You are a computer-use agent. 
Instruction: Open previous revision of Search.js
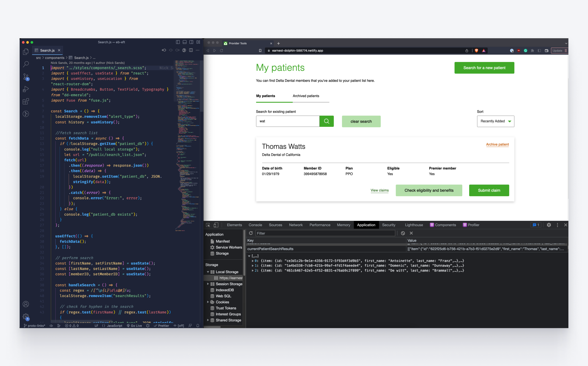(164, 50)
